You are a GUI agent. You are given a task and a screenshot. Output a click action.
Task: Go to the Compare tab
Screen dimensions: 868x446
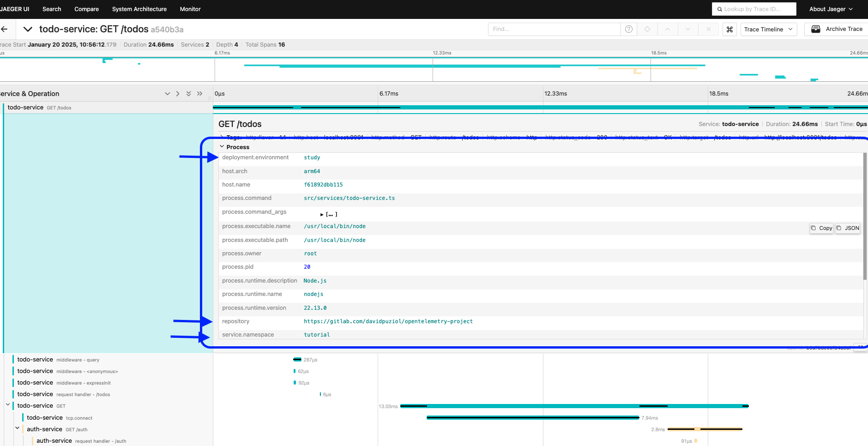[x=86, y=9]
